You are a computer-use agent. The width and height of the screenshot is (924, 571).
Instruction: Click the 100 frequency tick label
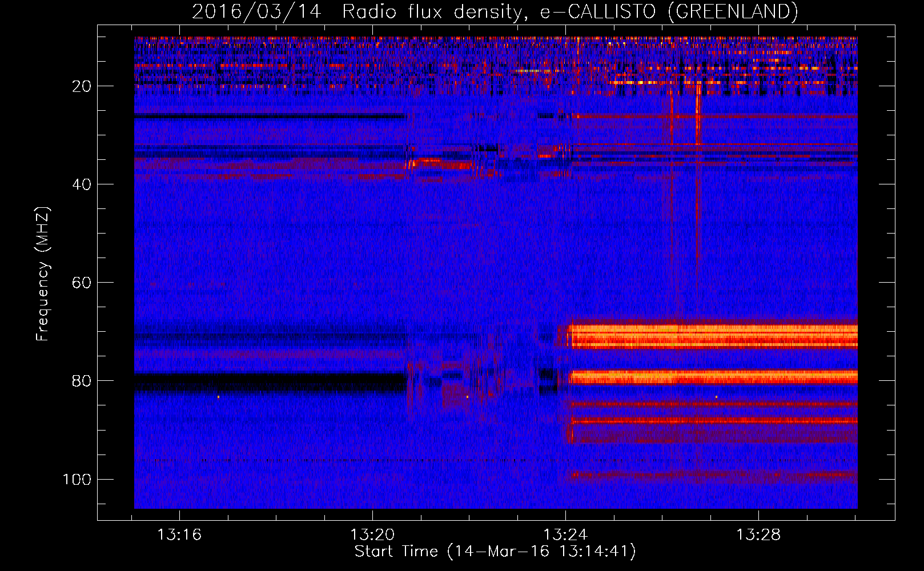(x=77, y=479)
